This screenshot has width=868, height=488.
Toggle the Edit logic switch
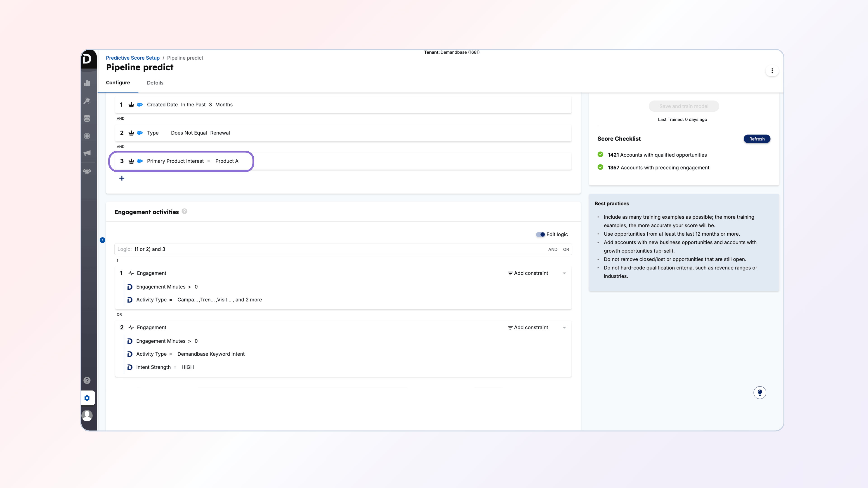[540, 235]
